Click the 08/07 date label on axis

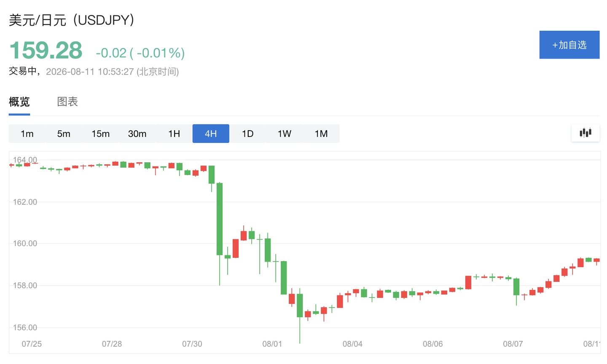[x=513, y=344]
